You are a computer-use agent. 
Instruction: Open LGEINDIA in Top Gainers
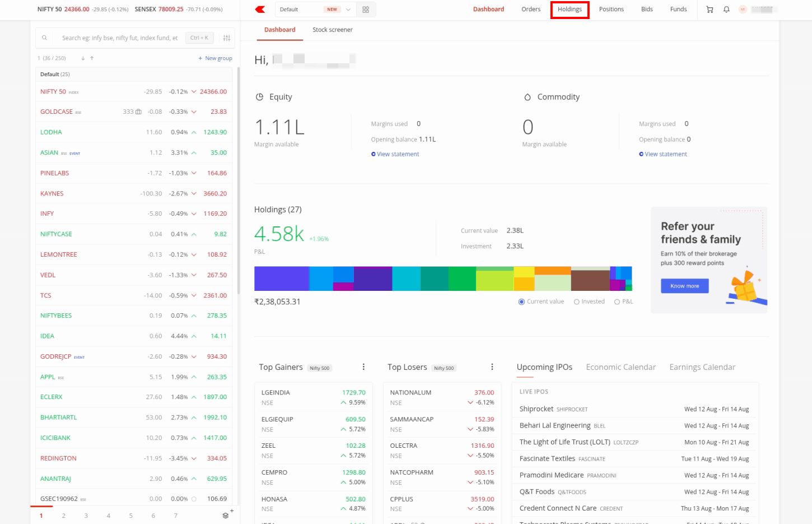click(x=313, y=397)
